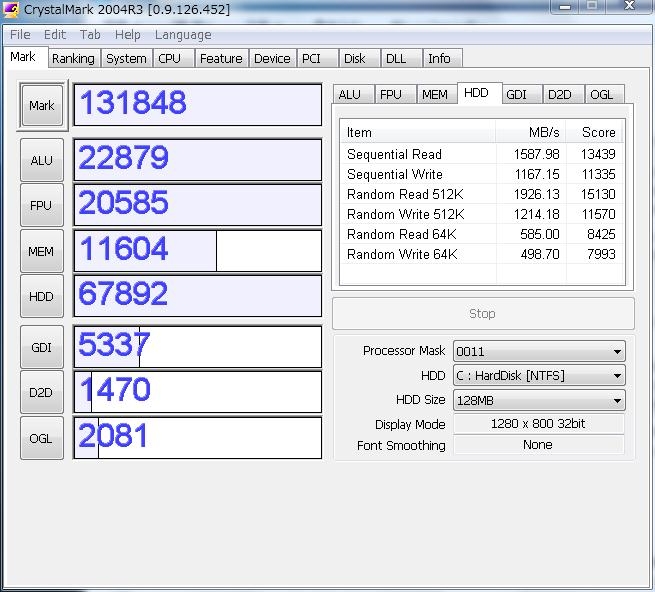Open the Language menu
The width and height of the screenshot is (655, 592).
pos(183,34)
